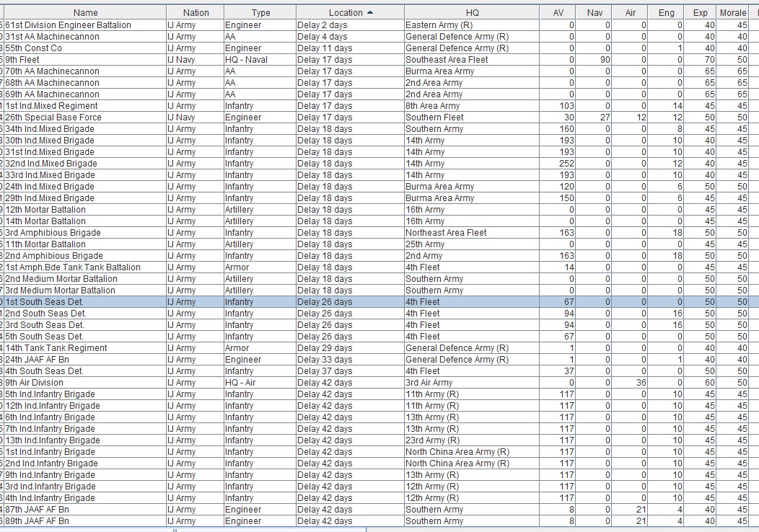The width and height of the screenshot is (759, 532).
Task: Click the Type column header
Action: [260, 12]
